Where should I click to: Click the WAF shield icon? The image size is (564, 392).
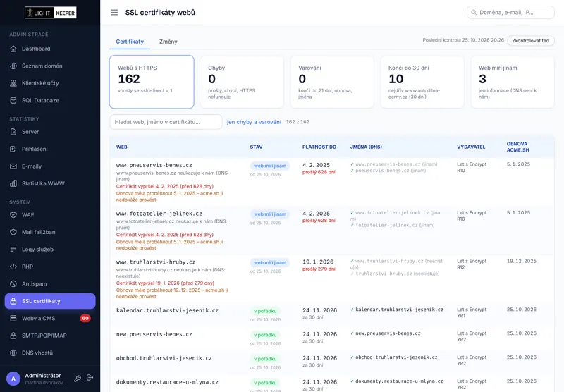[x=13, y=215]
